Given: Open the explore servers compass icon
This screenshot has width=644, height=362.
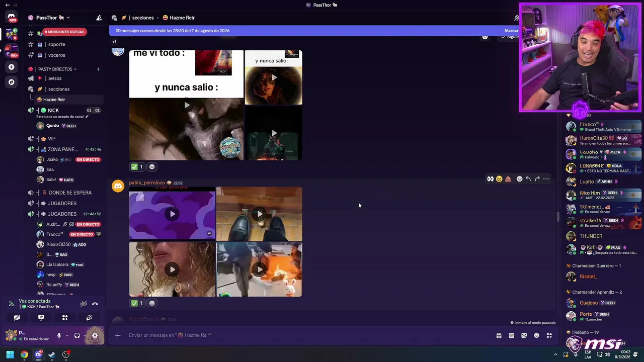Looking at the screenshot, I should point(11,82).
